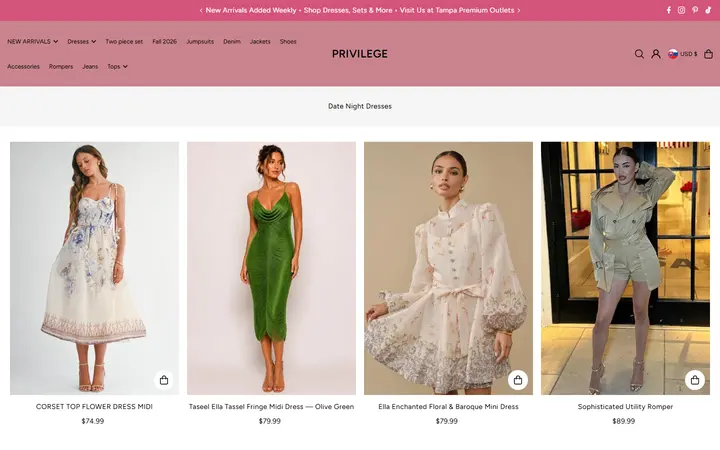This screenshot has height=450, width=720.
Task: Open the Rompers category
Action: point(61,67)
